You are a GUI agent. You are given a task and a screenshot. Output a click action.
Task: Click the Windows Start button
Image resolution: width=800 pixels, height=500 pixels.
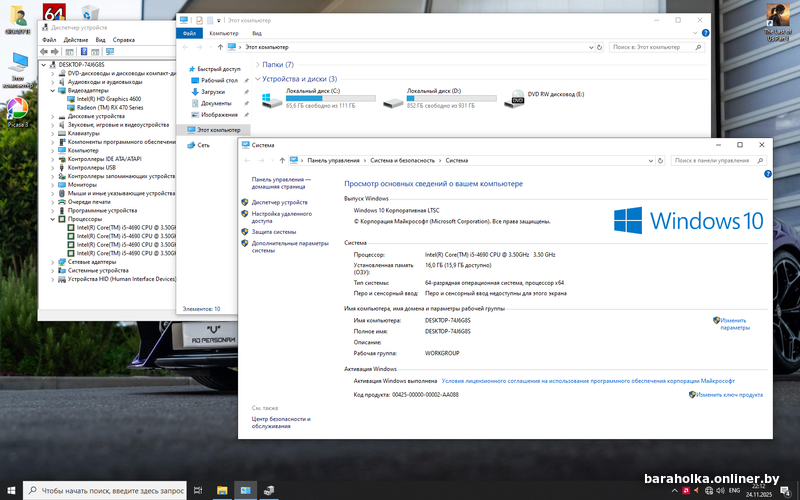click(x=10, y=491)
